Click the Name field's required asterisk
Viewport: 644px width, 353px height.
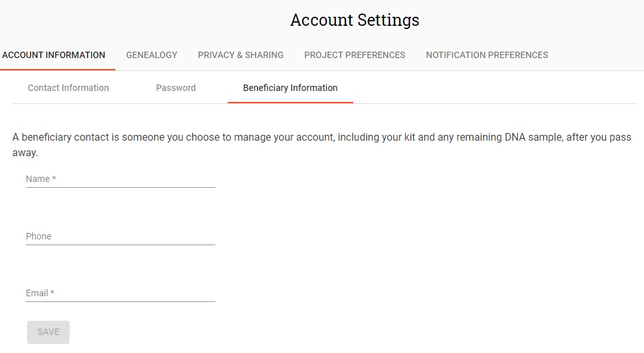54,178
